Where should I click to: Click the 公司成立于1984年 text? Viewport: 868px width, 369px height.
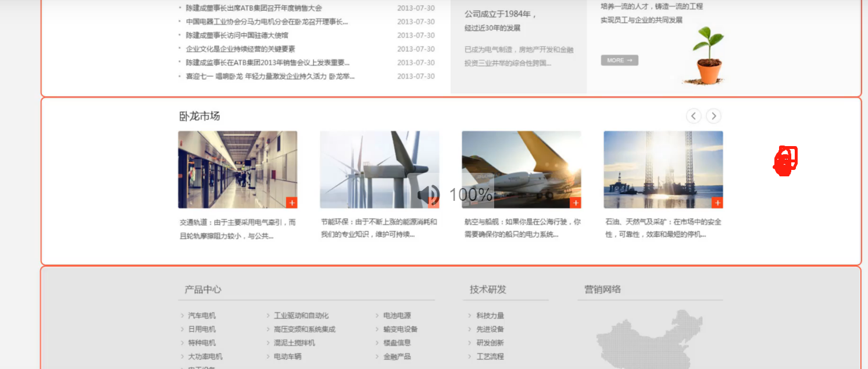coord(501,14)
